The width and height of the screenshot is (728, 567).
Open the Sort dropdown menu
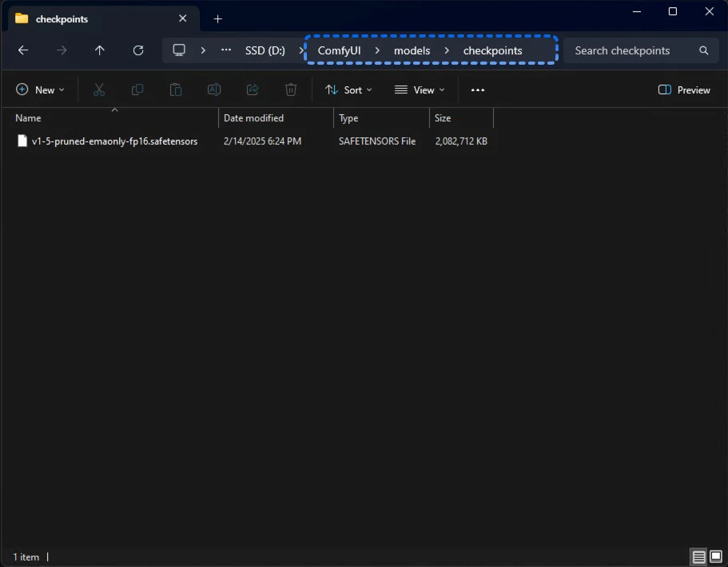348,89
